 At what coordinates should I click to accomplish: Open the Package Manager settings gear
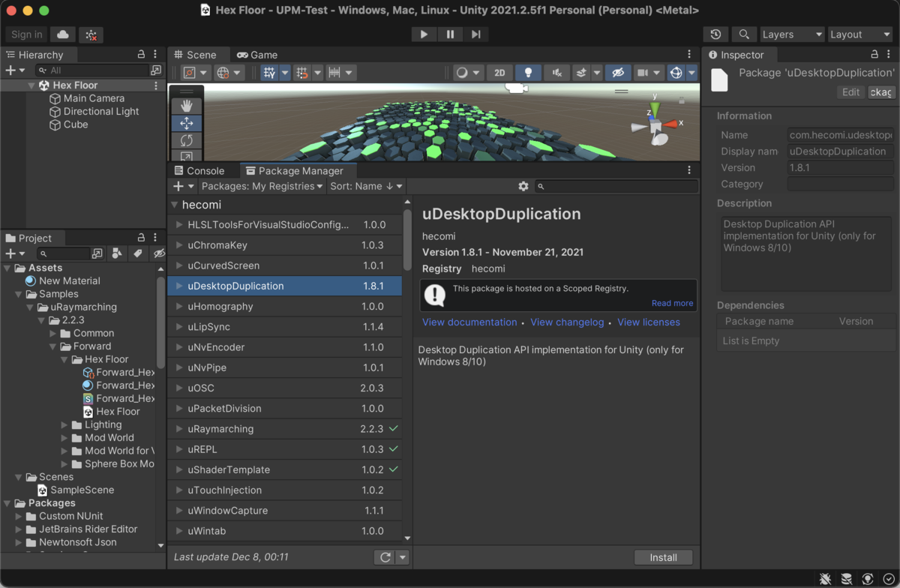point(523,186)
